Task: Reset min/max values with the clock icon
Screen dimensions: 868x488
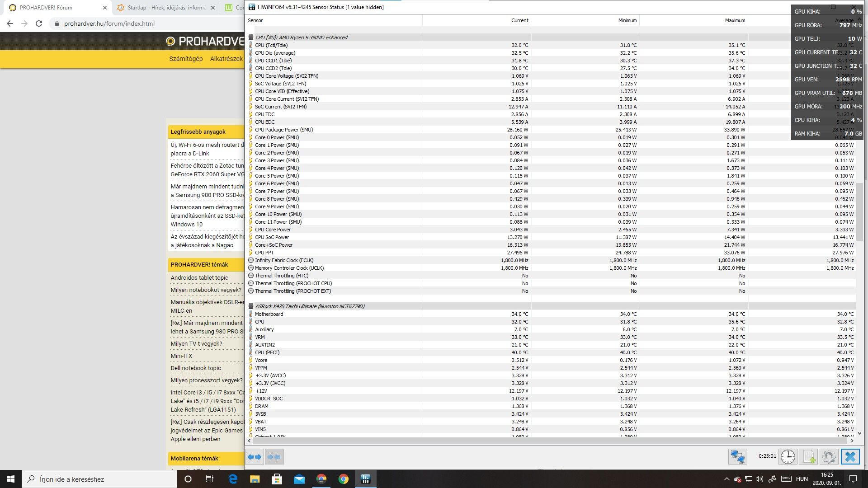Action: 788,457
